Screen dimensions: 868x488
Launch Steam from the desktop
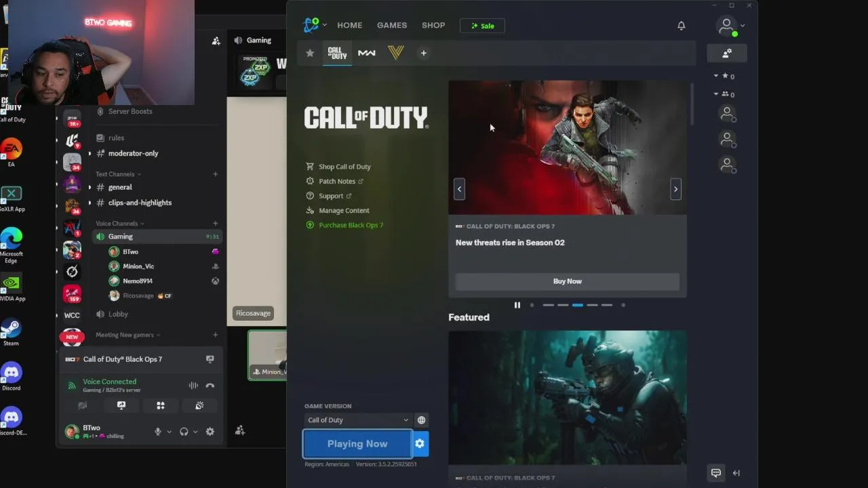11,333
